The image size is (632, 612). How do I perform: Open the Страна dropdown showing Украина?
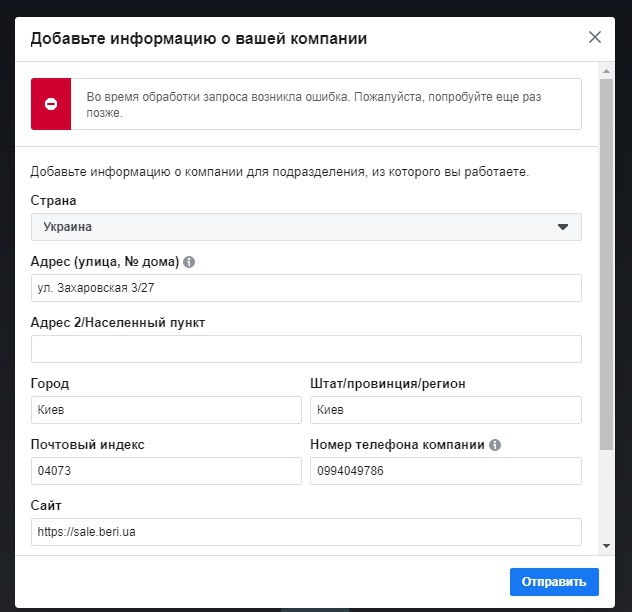(x=306, y=227)
